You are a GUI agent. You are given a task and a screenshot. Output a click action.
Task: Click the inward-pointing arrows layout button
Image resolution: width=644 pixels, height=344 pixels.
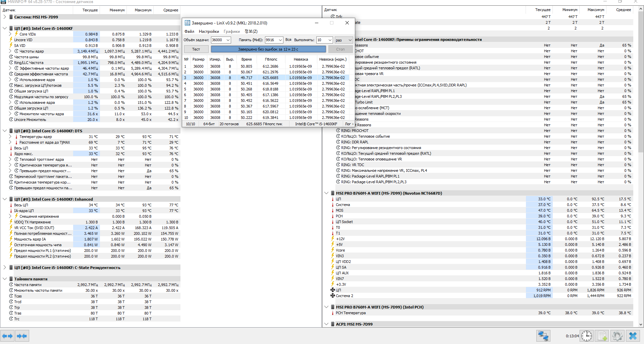(22, 336)
